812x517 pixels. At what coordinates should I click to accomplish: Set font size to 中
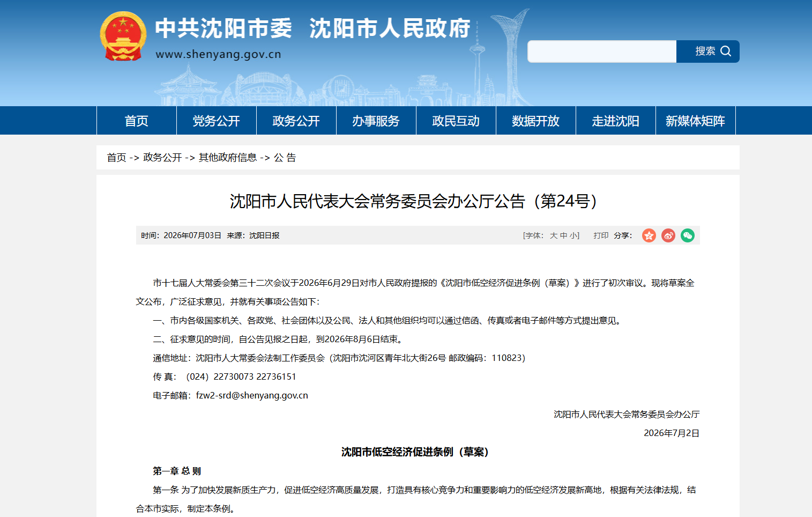(563, 235)
